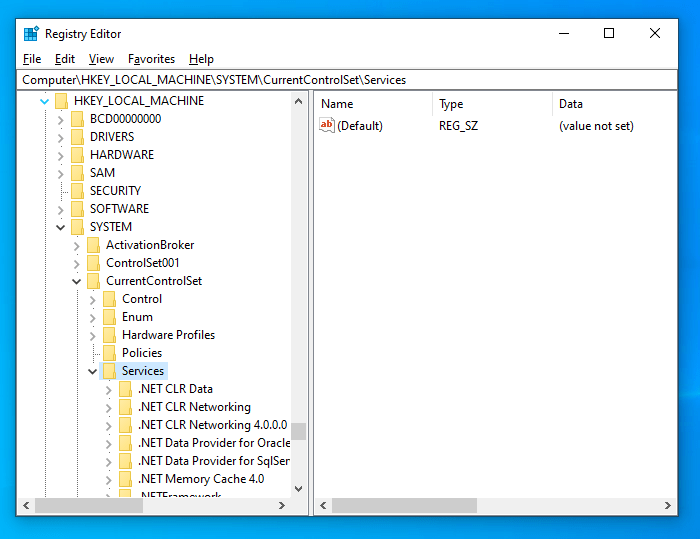This screenshot has width=700, height=539.
Task: Expand the HARDWARE key
Action: [61, 155]
